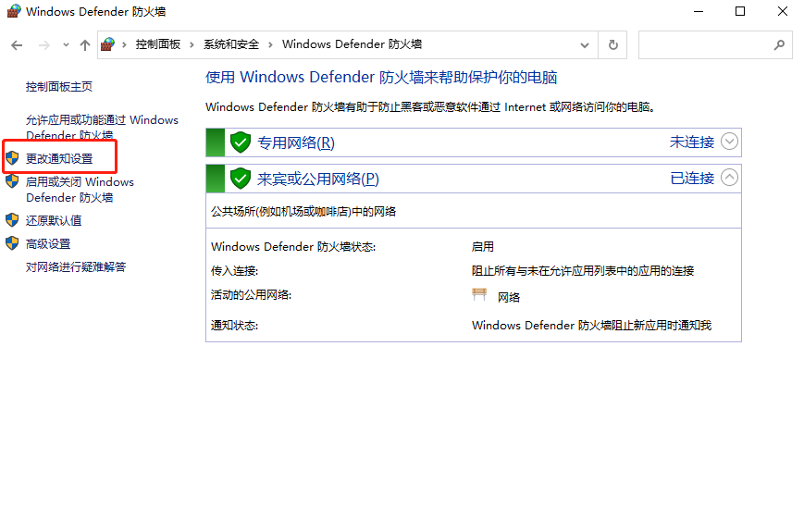Click the title bar firewall app icon
This screenshot has height=532, width=804.
click(x=14, y=11)
